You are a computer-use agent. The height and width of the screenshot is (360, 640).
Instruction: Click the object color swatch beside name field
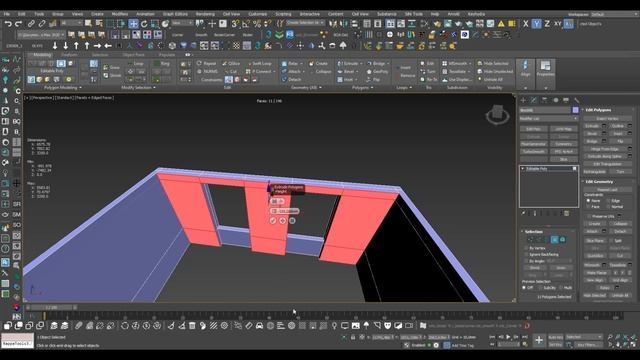pyautogui.click(x=575, y=110)
